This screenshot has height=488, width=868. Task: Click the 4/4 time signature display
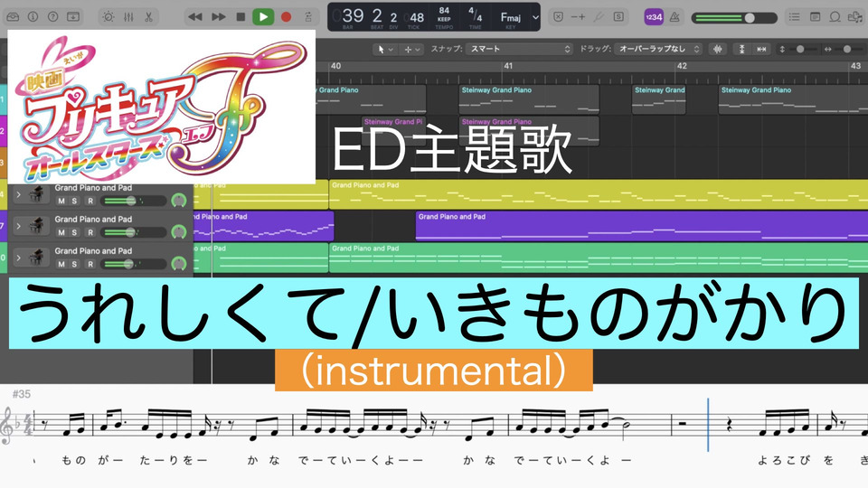click(476, 14)
